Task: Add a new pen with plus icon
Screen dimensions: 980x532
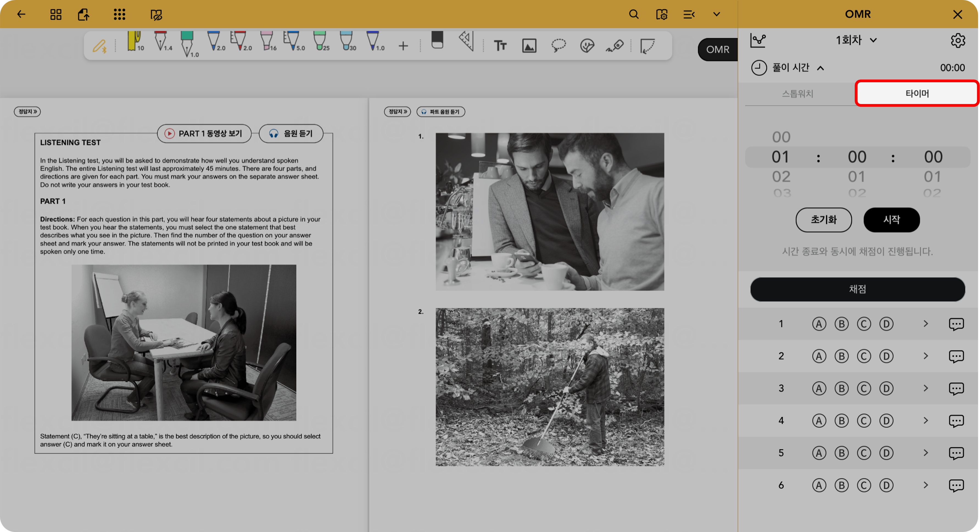Action: tap(403, 46)
